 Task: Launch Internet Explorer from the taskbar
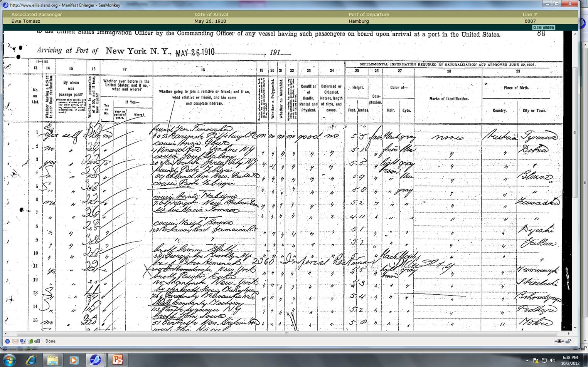tap(31, 360)
